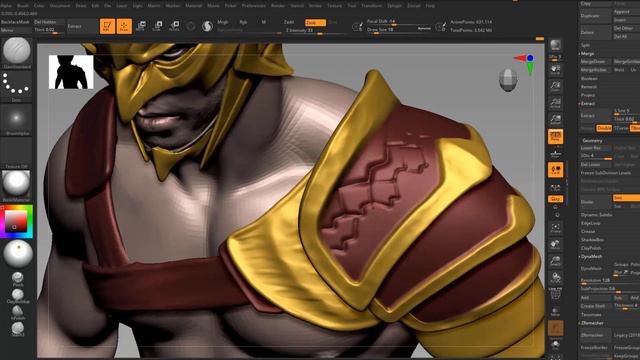The width and height of the screenshot is (640, 360).
Task: Click the black silhouette thumbnail view
Action: (71, 72)
